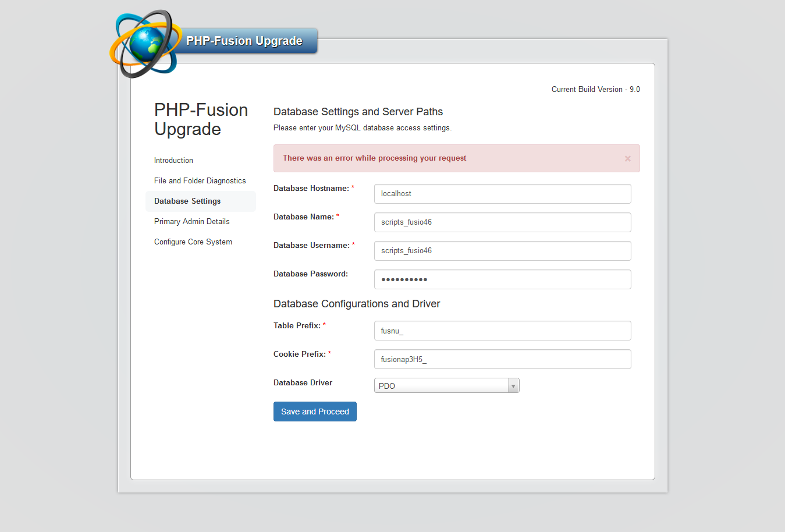Open the Database Driver dropdown
Image resolution: width=785 pixels, height=532 pixels.
[x=446, y=385]
